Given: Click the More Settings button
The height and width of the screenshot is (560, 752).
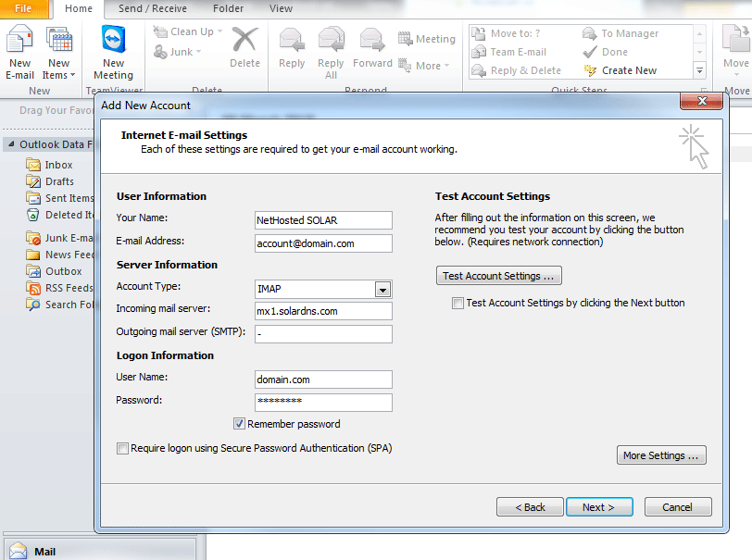Looking at the screenshot, I should pos(661,455).
